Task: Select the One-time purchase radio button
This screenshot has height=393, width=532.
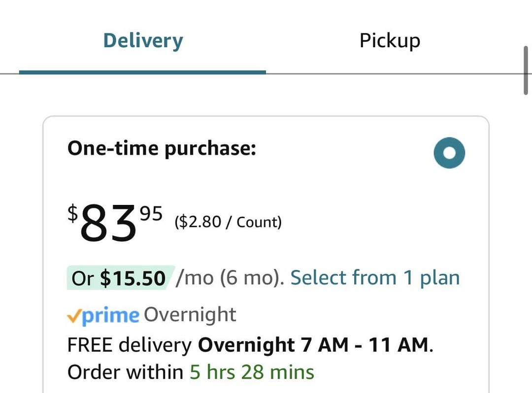Action: coord(449,153)
